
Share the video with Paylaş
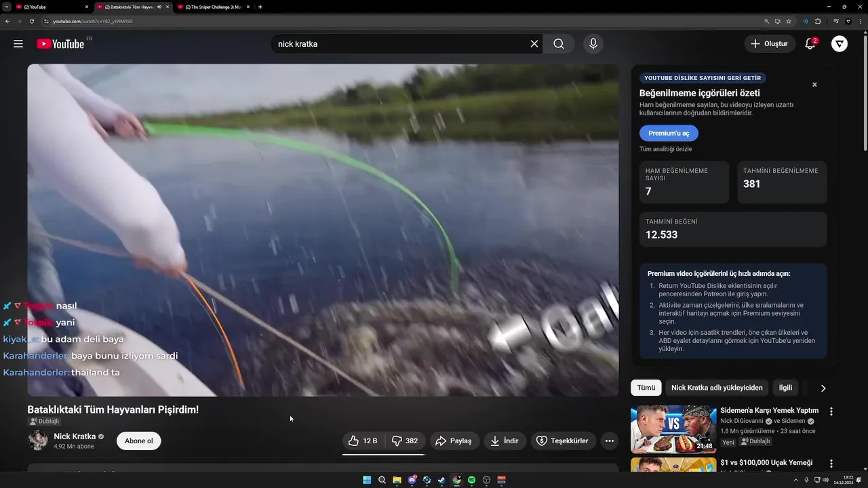coord(454,441)
